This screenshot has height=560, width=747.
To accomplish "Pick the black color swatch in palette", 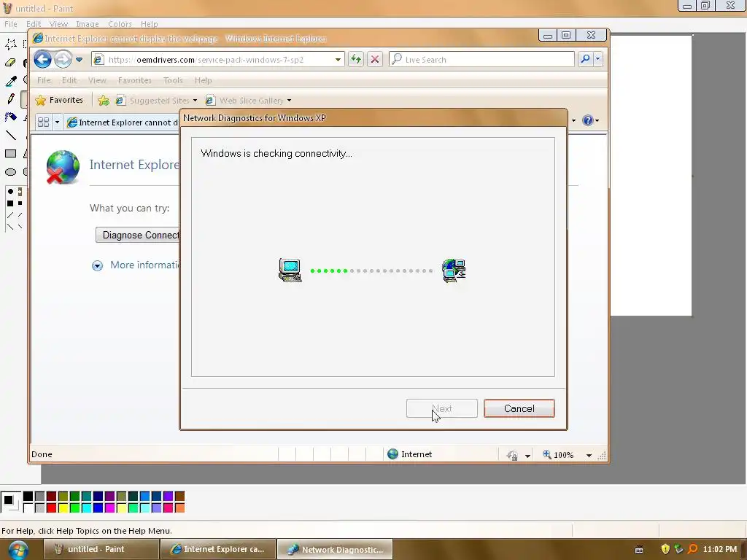I will [x=28, y=496].
